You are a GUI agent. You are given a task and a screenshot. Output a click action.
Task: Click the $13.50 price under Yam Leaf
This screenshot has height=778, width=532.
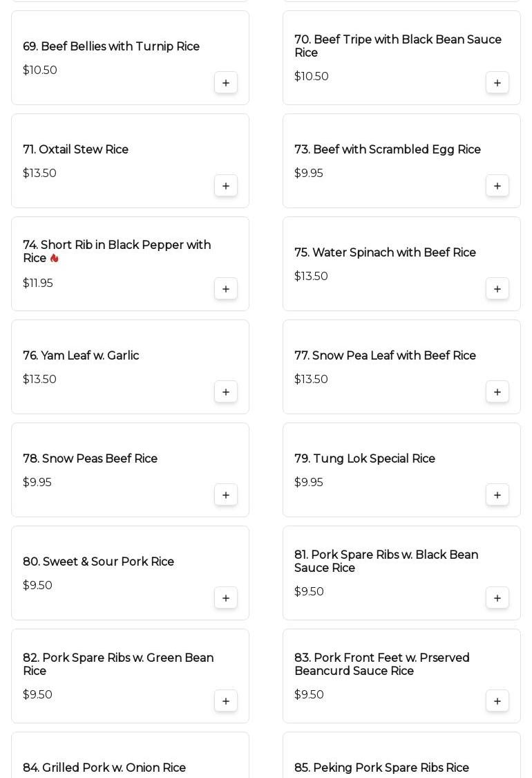click(39, 379)
